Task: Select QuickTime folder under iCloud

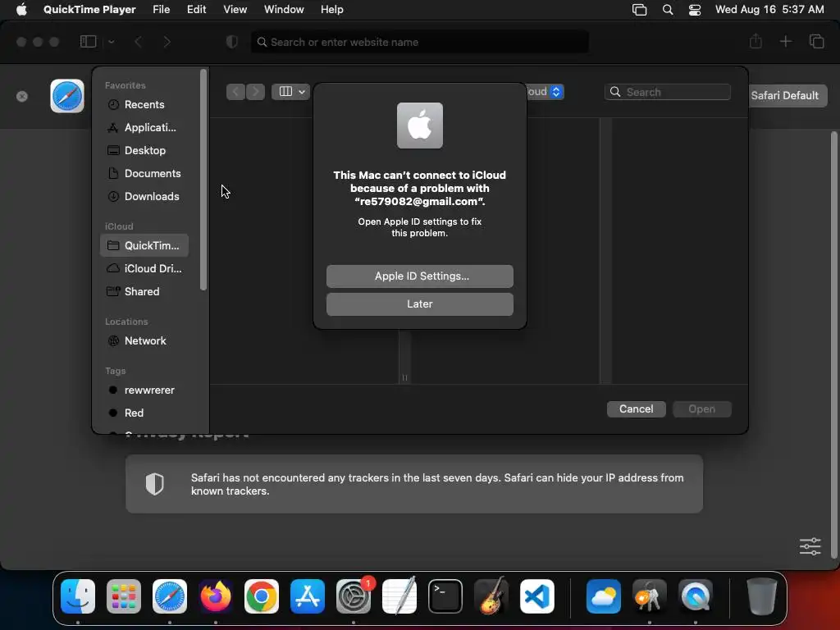Action: (x=144, y=245)
